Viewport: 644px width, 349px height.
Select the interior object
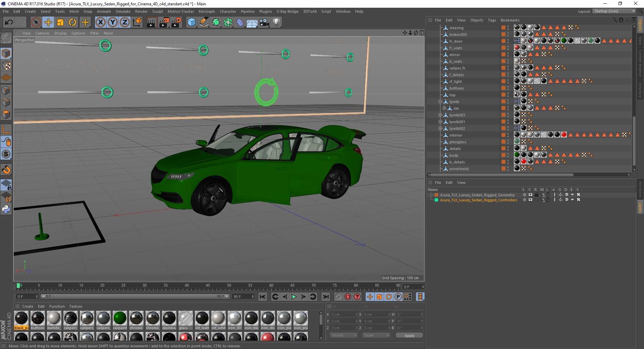(455, 135)
